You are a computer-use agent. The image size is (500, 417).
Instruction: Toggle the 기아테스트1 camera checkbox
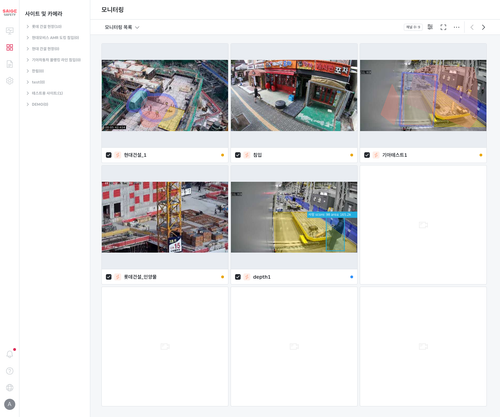pyautogui.click(x=367, y=155)
